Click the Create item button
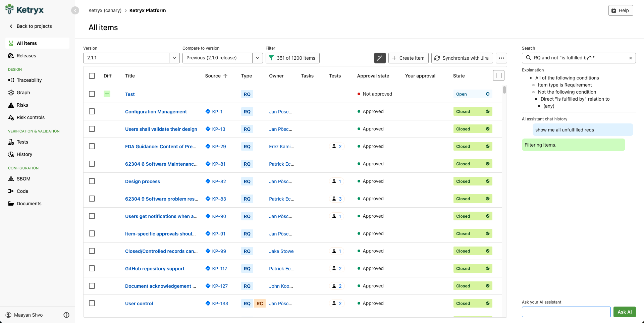Image resolution: width=644 pixels, height=323 pixels. pyautogui.click(x=409, y=58)
